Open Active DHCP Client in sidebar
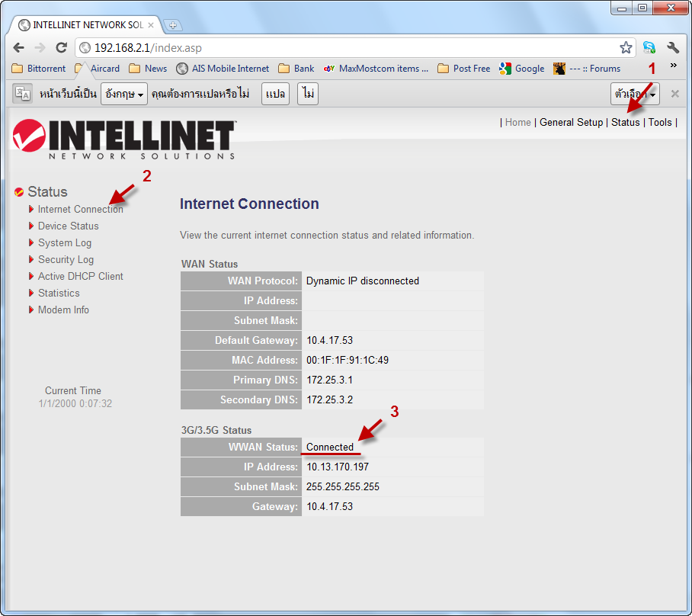 click(x=80, y=277)
